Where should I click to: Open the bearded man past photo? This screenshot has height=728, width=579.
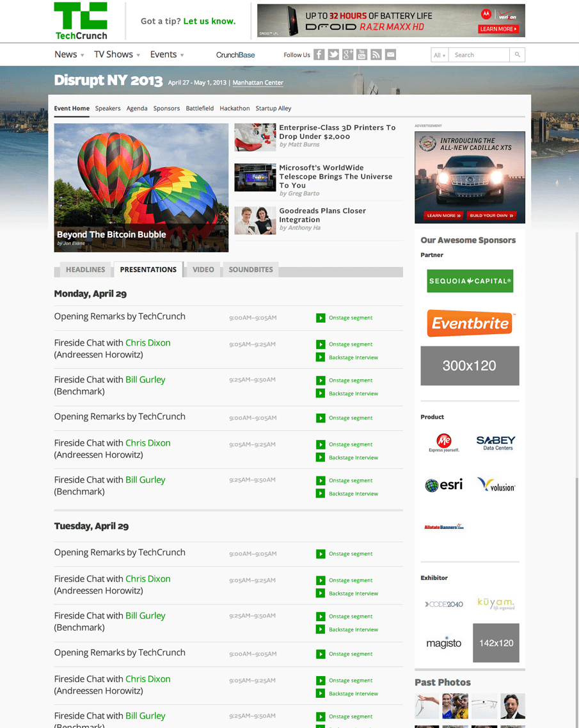click(512, 706)
